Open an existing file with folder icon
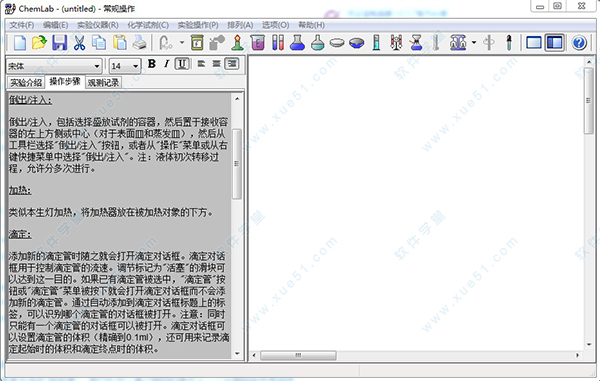The width and height of the screenshot is (600, 381). [x=39, y=42]
